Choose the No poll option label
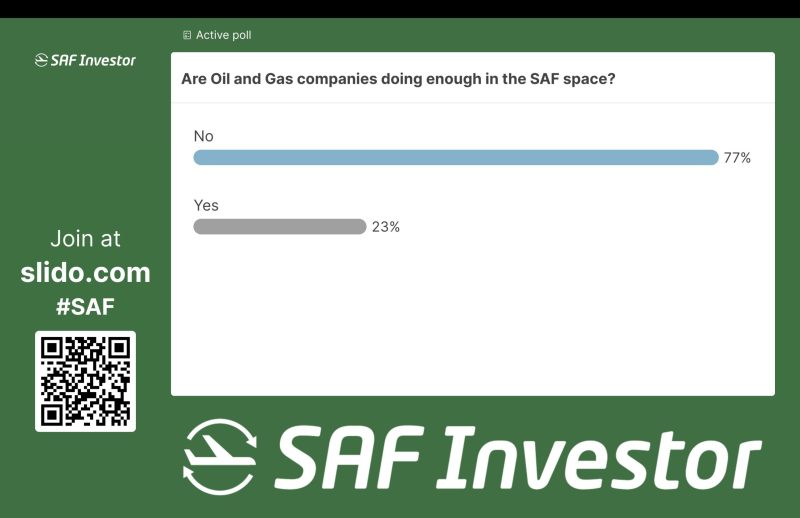The width and height of the screenshot is (800, 518). tap(203, 136)
